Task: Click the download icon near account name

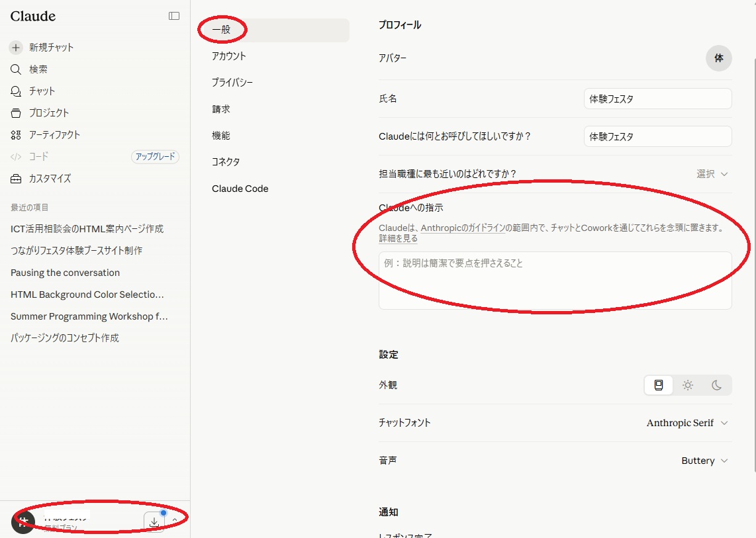Action: click(x=154, y=522)
